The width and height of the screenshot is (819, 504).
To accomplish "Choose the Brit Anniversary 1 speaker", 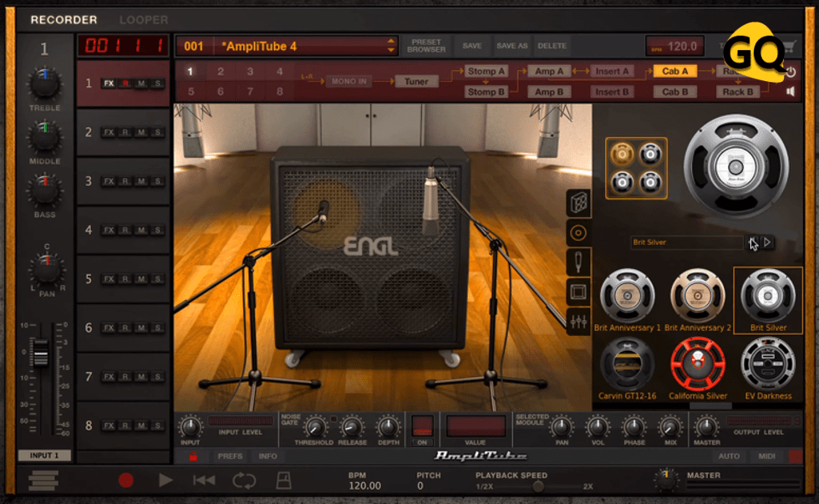I will (628, 300).
